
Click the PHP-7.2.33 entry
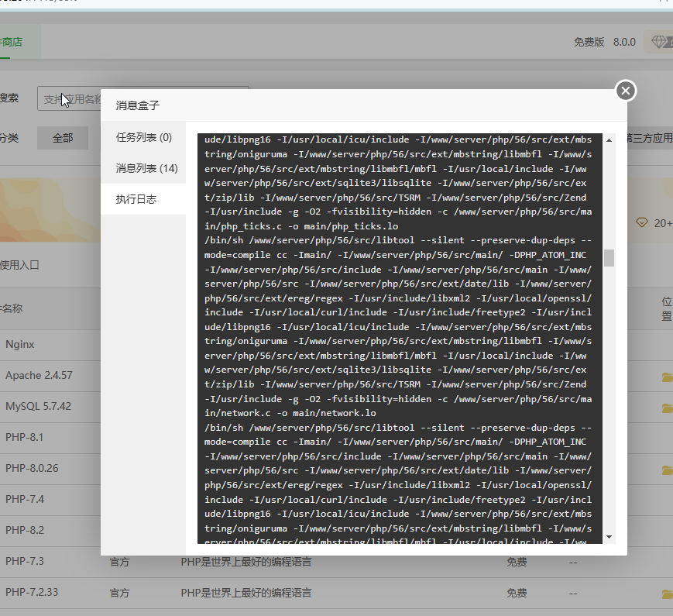[32, 592]
